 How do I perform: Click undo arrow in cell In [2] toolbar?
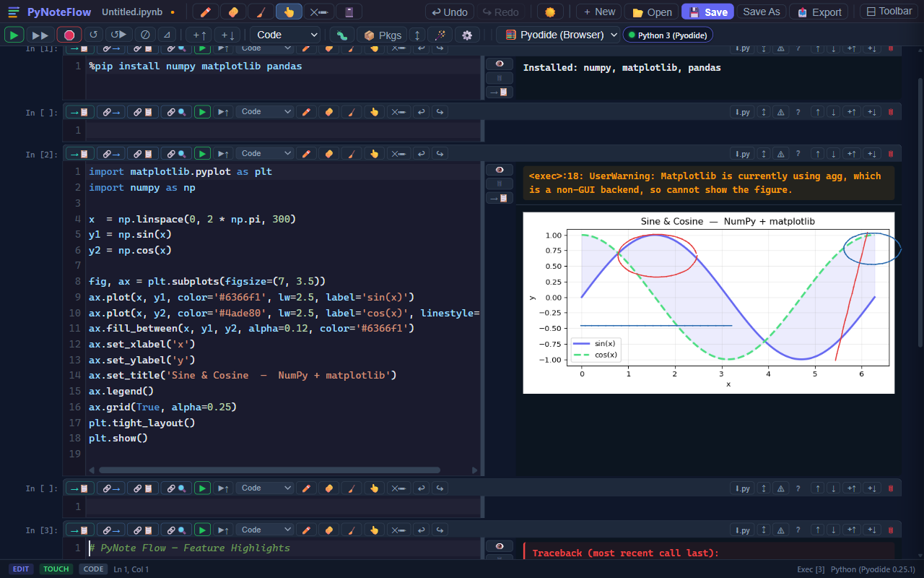point(421,153)
